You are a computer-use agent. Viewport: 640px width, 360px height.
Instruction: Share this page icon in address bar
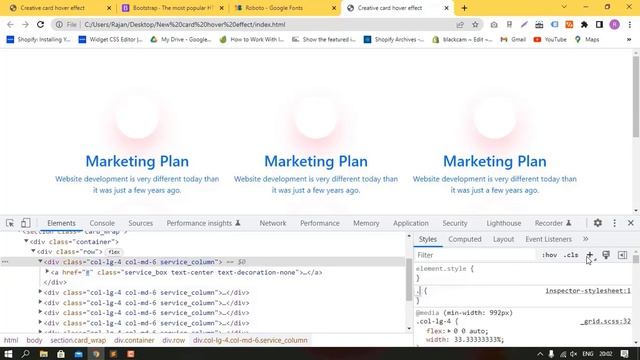pyautogui.click(x=460, y=24)
